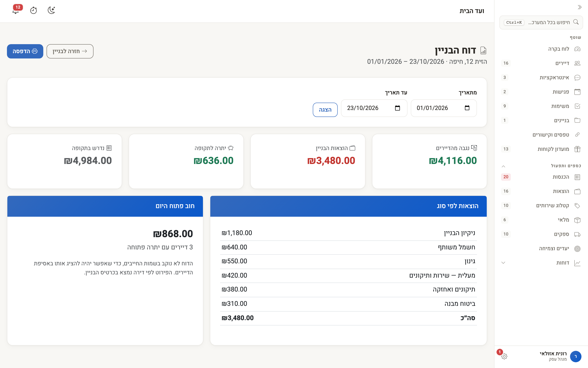Click the הדפסה print button
Image resolution: width=588 pixels, height=368 pixels.
click(x=25, y=51)
